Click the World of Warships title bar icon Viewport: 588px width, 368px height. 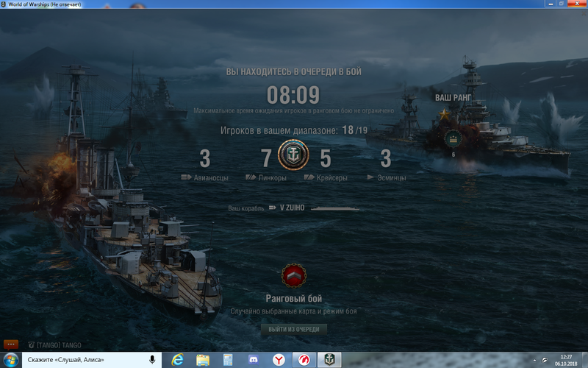click(x=4, y=4)
